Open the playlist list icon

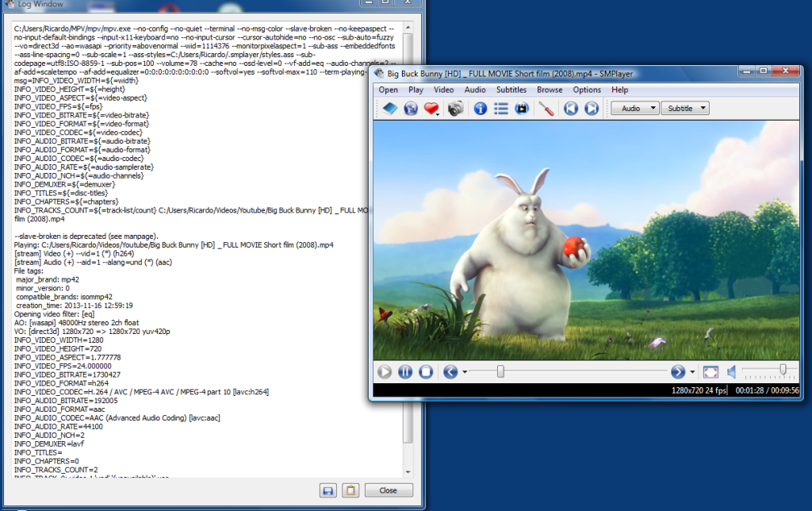point(501,109)
